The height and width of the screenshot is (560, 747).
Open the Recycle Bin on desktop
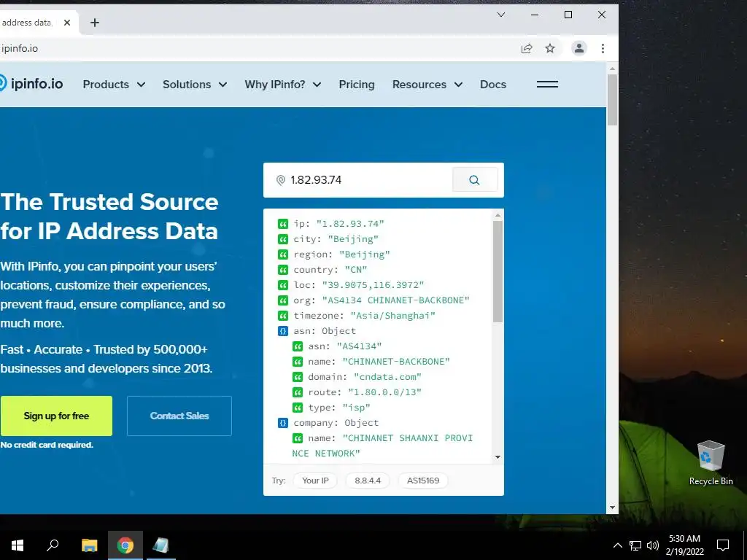click(711, 463)
